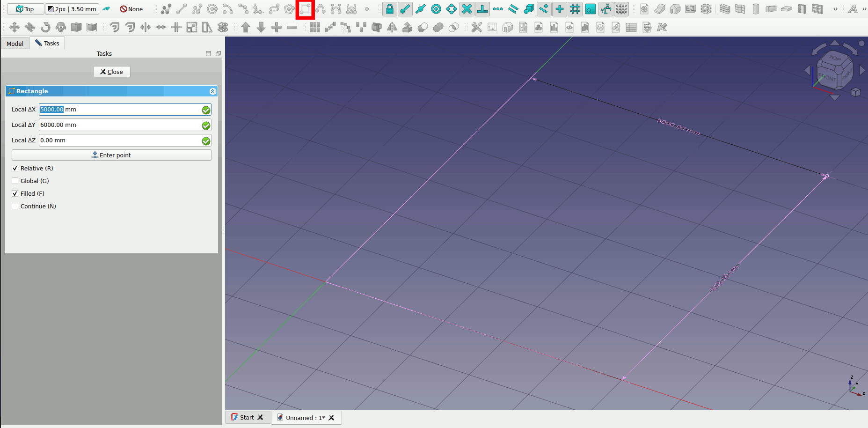Expand the toolbar overflow chevron
Screen dimensions: 868x428
pos(835,9)
